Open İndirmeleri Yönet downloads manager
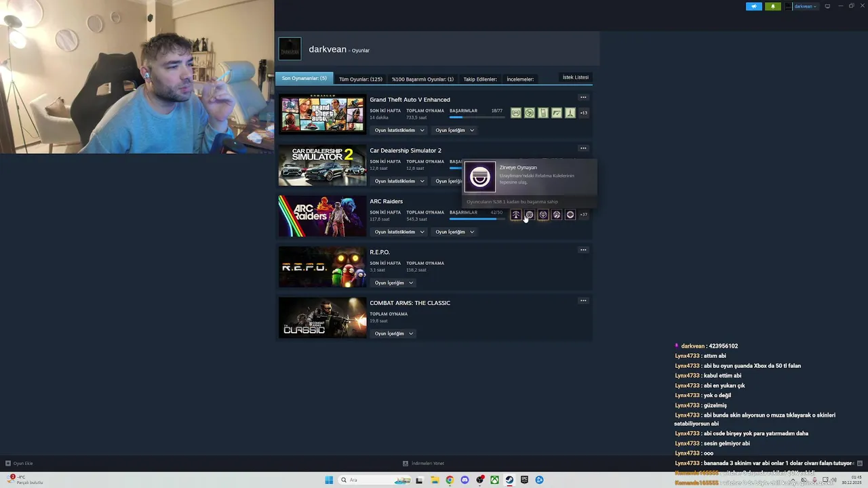Image resolution: width=868 pixels, height=488 pixels. [423, 464]
